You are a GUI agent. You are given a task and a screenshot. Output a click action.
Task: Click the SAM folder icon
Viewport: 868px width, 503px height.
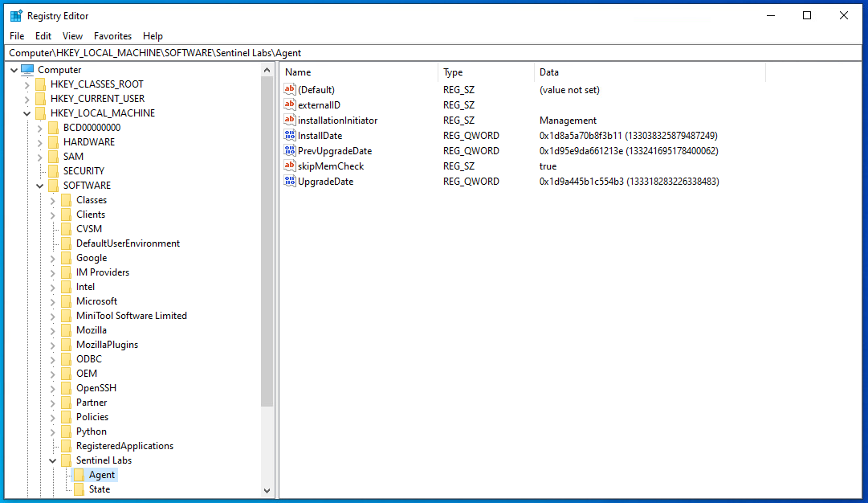pyautogui.click(x=53, y=156)
